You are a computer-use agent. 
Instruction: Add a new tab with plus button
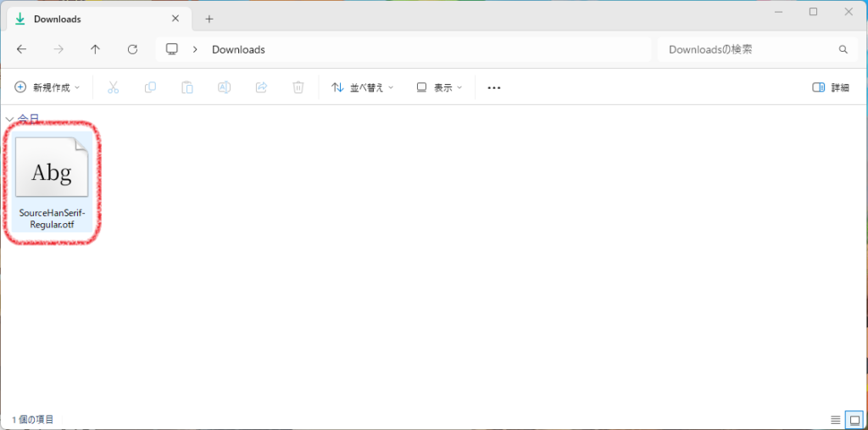[x=209, y=19]
